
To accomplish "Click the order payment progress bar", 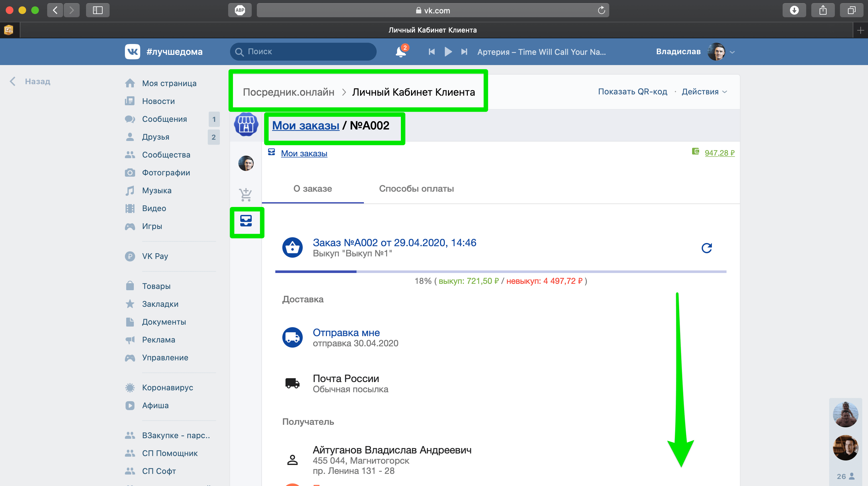I will coord(500,271).
